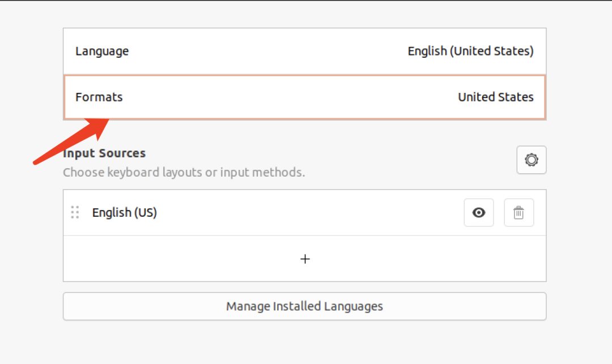Remove English (US) with the trash icon
Image resolution: width=612 pixels, height=364 pixels.
[518, 213]
